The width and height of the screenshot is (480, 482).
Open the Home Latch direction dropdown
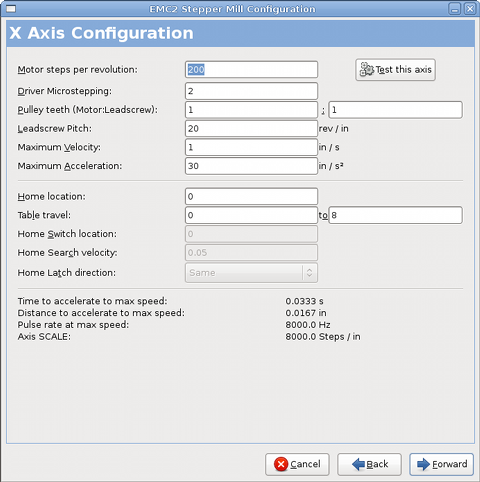pyautogui.click(x=251, y=273)
